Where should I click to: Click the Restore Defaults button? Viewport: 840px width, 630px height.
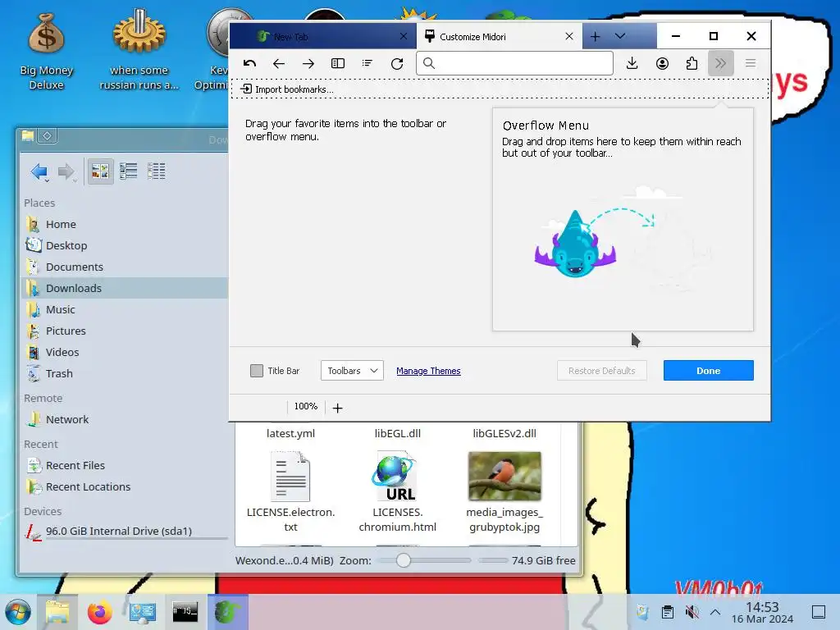coord(601,371)
